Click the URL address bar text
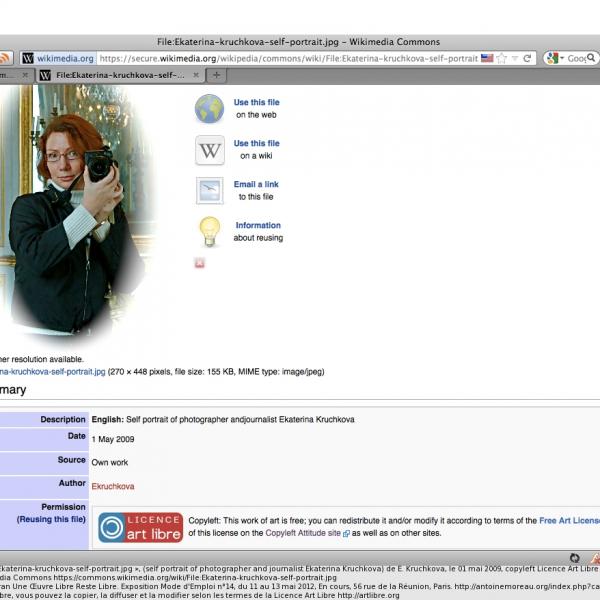 coord(289,58)
